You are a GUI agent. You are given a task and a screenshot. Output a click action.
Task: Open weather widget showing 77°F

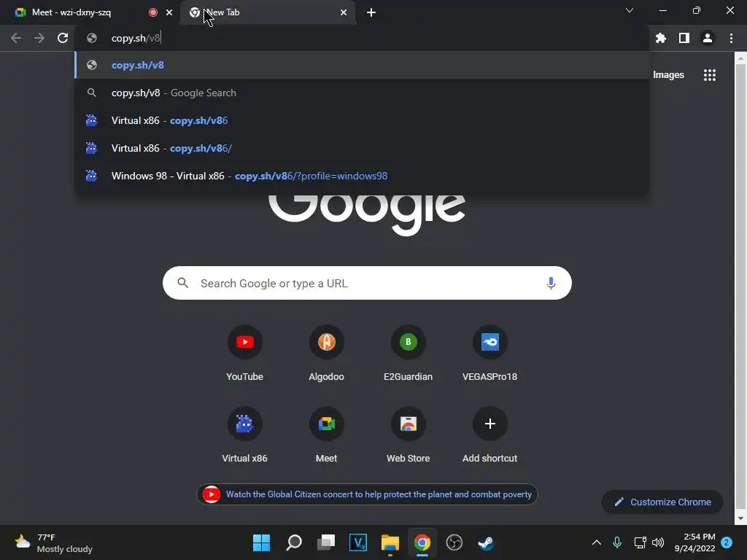tap(53, 542)
